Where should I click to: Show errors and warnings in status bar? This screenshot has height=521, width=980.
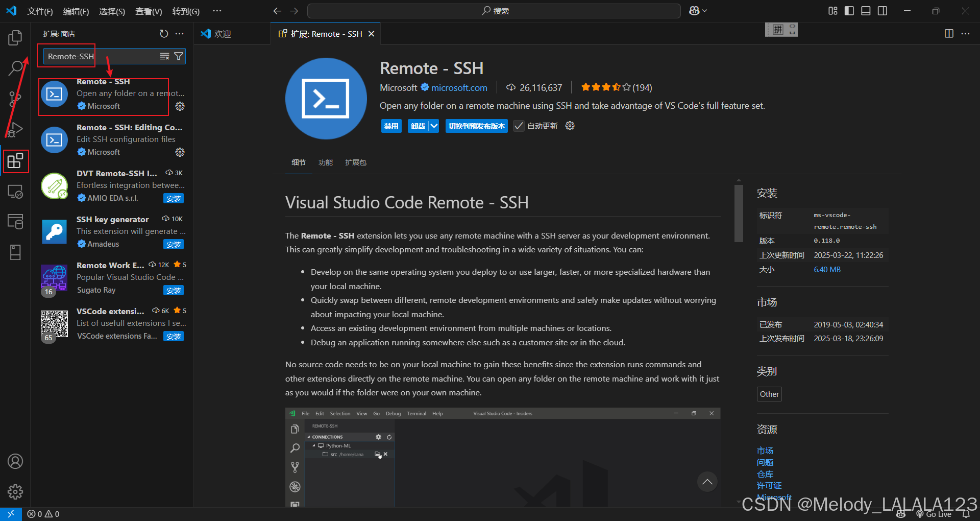pyautogui.click(x=43, y=514)
